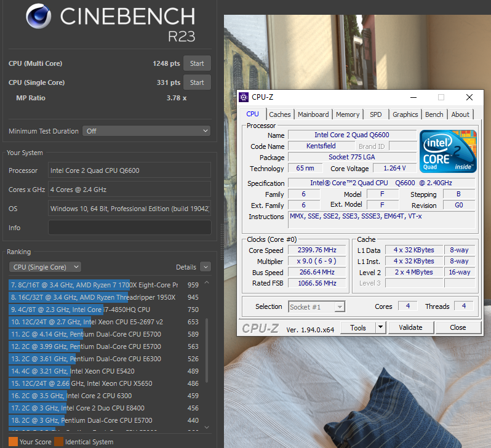491x448 pixels.
Task: Click the Name value Intel Core 2 Quad Q6600
Action: [352, 135]
